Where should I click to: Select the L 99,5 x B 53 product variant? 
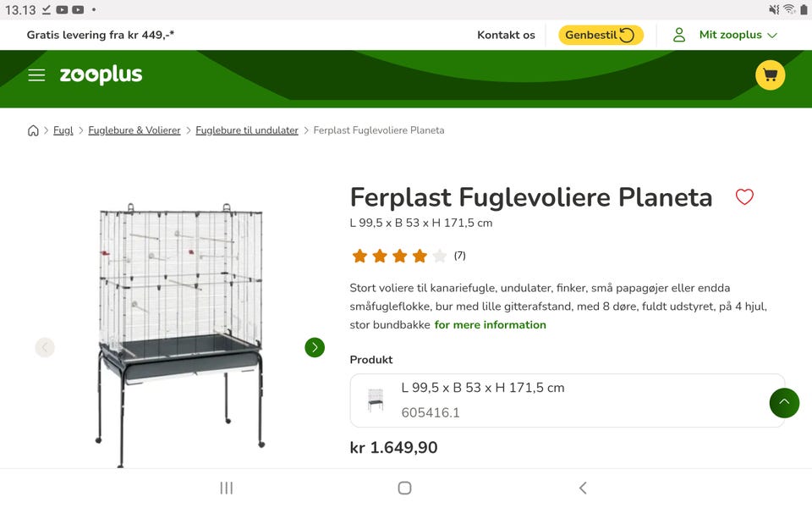[x=567, y=400]
